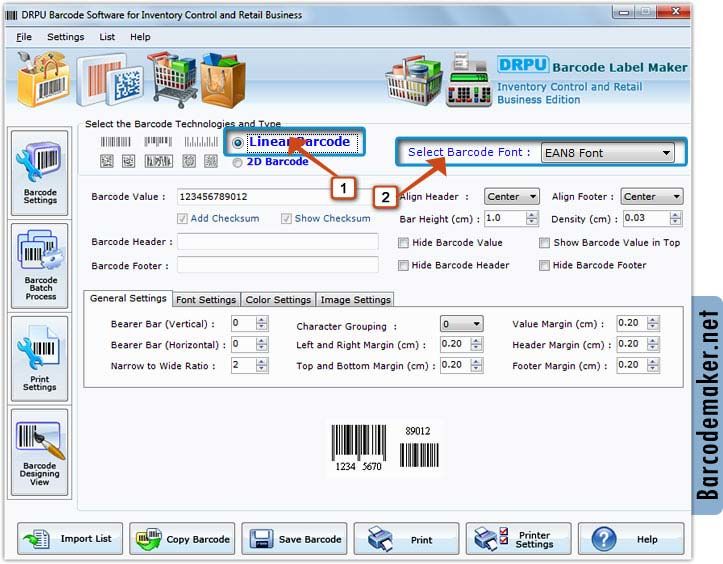The height and width of the screenshot is (564, 723).
Task: Click the second 2D barcode sample icon
Action: coord(129,161)
